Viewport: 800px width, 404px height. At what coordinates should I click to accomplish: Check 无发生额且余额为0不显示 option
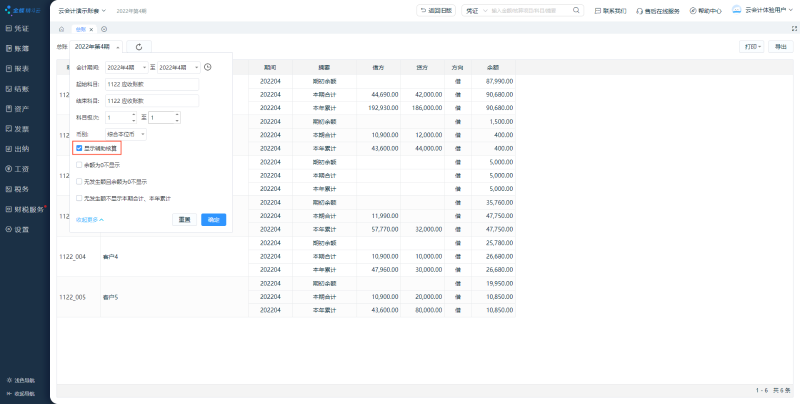click(80, 182)
